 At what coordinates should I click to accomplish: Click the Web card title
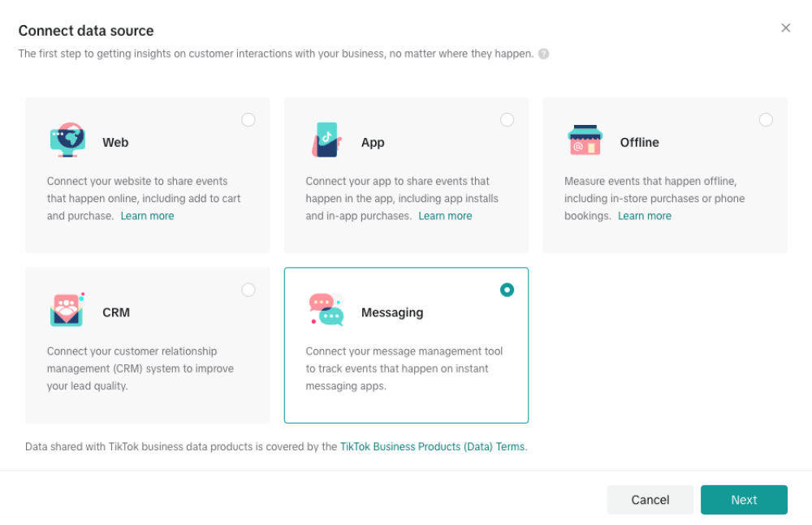(115, 142)
